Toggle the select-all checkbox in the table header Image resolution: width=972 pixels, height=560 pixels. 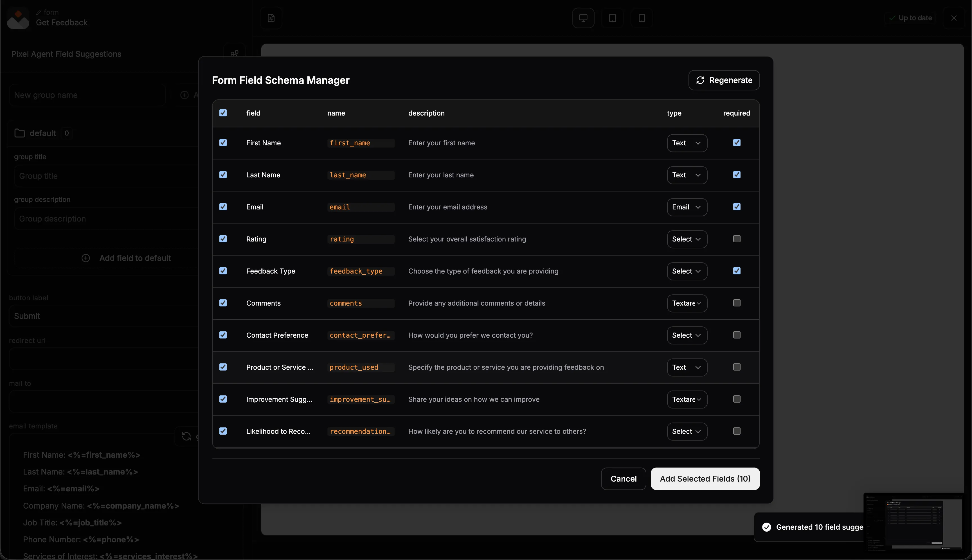[223, 113]
